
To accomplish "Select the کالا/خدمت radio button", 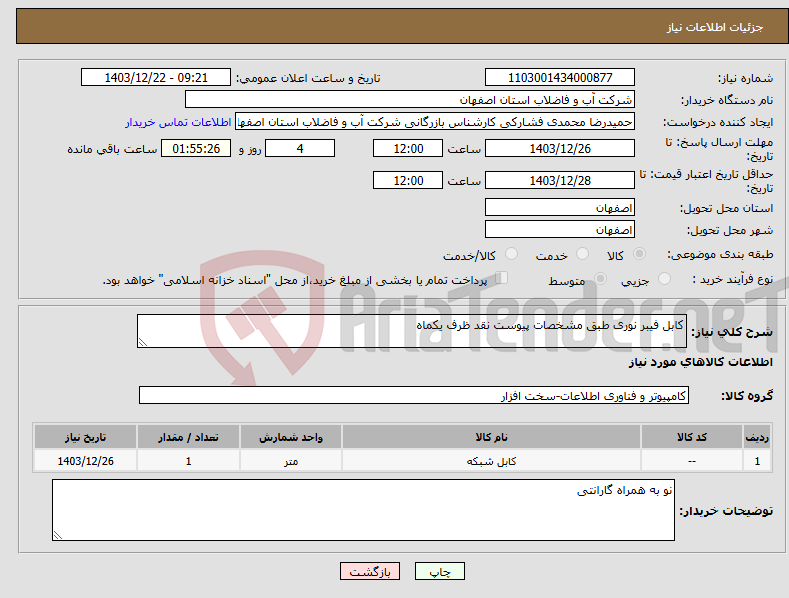I will click(511, 254).
